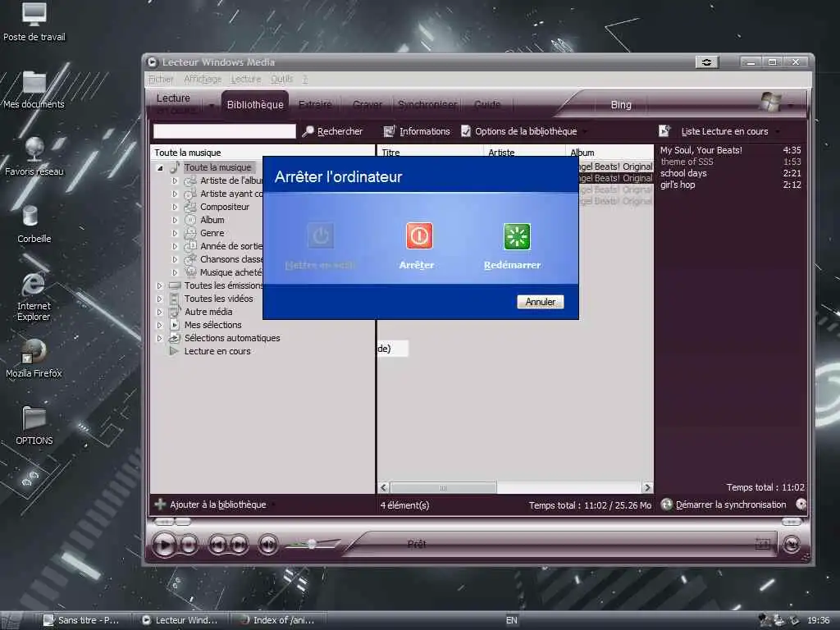Select girl's hop track in playlist
Screen dimensions: 840x630
(x=730, y=185)
